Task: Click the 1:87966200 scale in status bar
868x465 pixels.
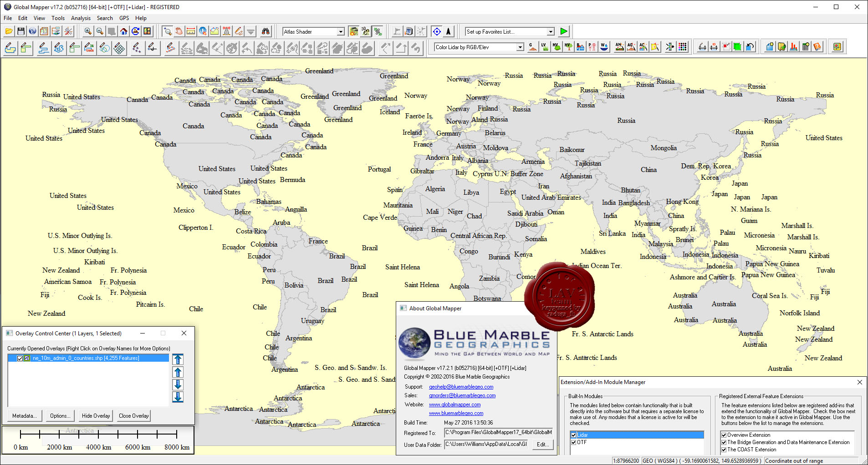Action: click(x=626, y=461)
